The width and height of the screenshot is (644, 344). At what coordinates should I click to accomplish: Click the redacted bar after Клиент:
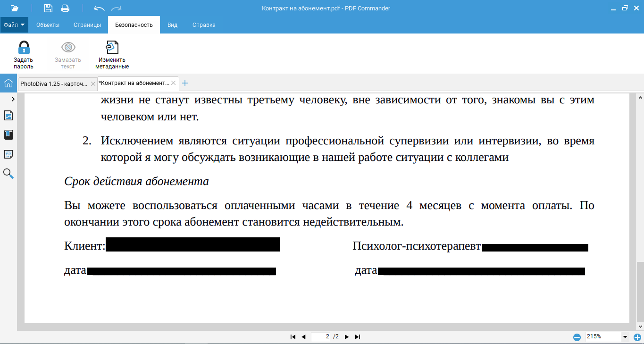coord(192,244)
